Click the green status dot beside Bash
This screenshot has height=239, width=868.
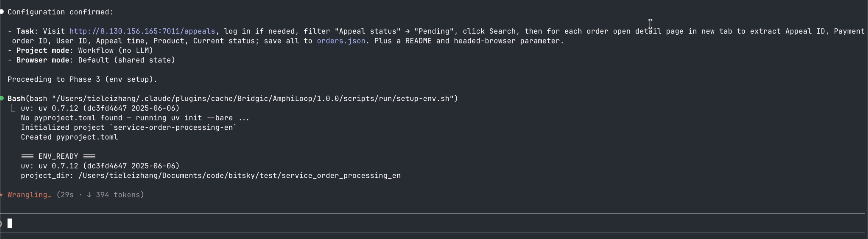tap(2, 98)
